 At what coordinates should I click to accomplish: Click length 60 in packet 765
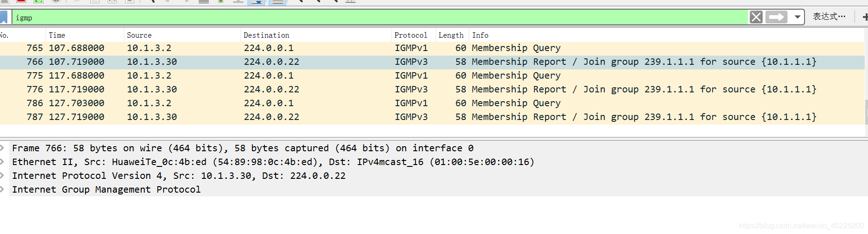point(460,48)
